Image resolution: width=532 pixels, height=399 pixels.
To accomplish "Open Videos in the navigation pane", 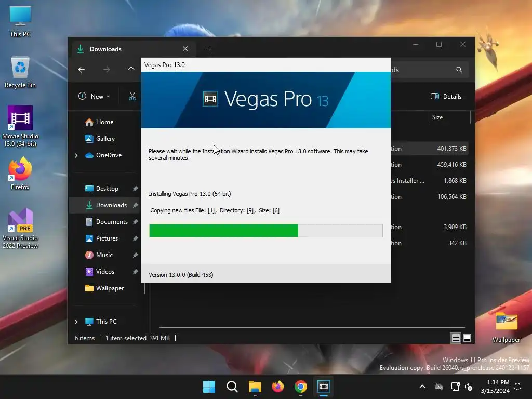I will tap(104, 272).
